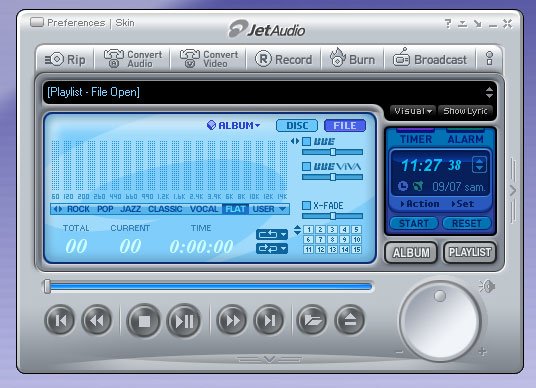The height and width of the screenshot is (388, 536).
Task: Click track number page up/down arrows
Action: (x=297, y=230)
